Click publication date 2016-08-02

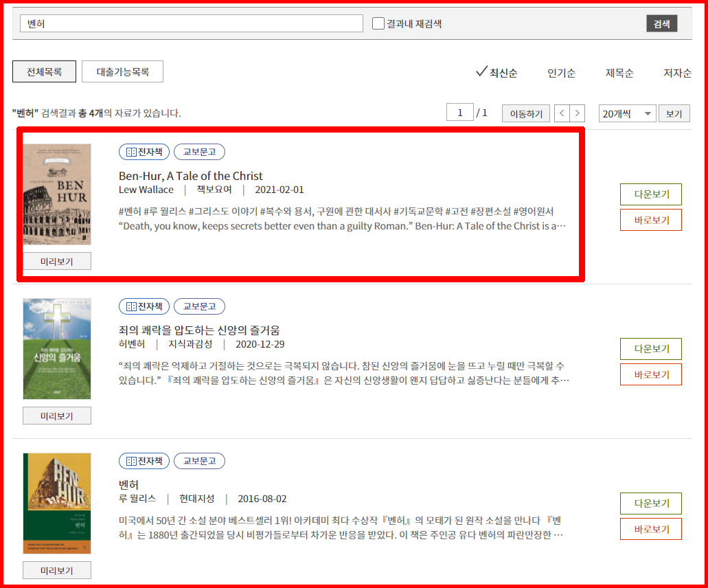click(262, 499)
